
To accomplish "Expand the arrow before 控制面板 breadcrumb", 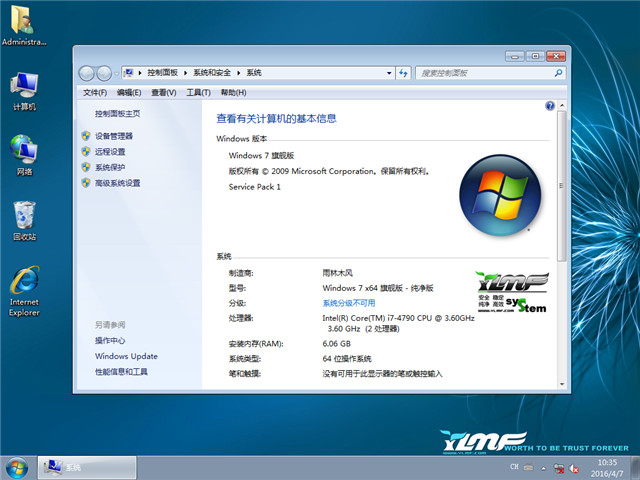I will coord(140,73).
